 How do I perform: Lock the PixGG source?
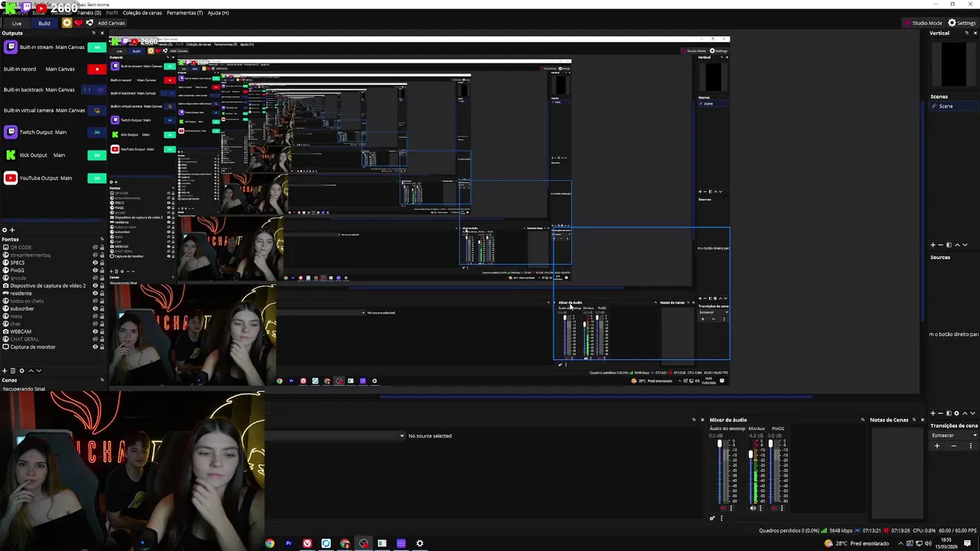102,270
